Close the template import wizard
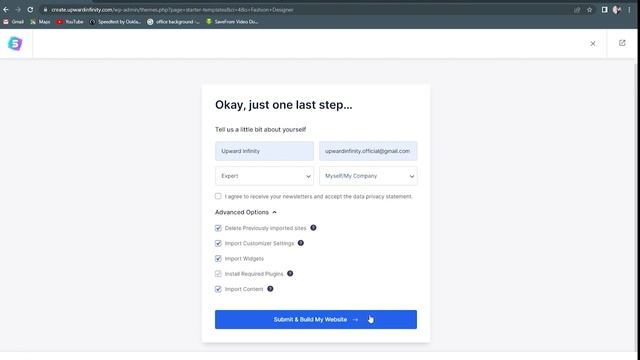Image resolution: width=640 pixels, height=360 pixels. tap(593, 44)
